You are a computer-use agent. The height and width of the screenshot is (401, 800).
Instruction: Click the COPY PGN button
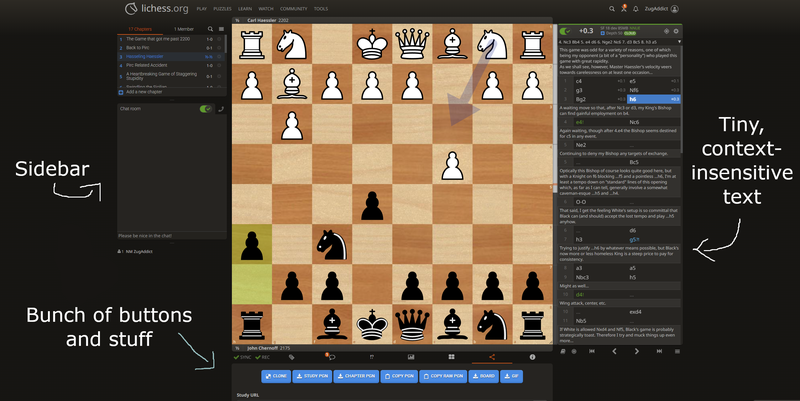(399, 376)
